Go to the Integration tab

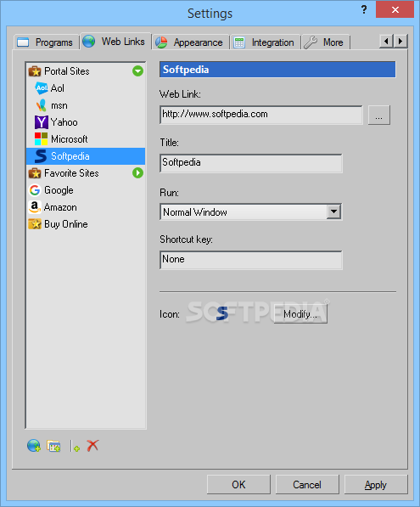click(266, 42)
